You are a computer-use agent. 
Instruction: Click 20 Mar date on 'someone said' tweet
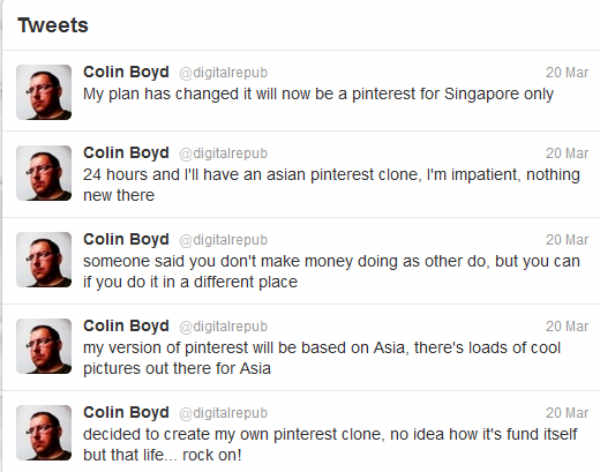click(567, 240)
